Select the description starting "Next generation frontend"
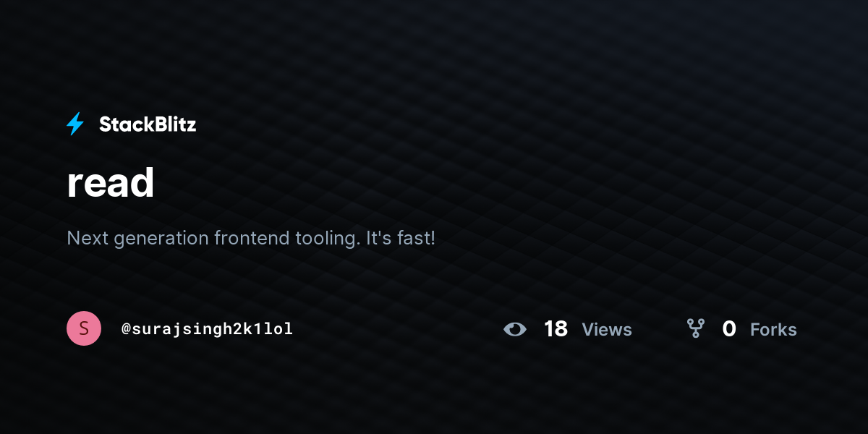868x434 pixels. tap(251, 238)
